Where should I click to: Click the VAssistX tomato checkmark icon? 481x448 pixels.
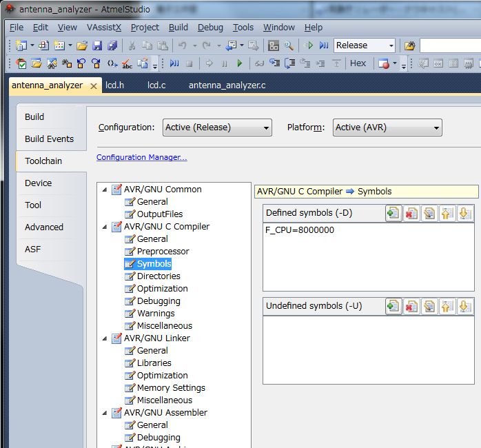(21, 63)
